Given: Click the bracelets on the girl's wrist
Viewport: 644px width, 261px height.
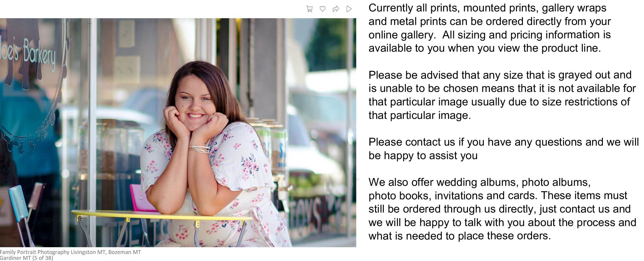Looking at the screenshot, I should point(199,150).
